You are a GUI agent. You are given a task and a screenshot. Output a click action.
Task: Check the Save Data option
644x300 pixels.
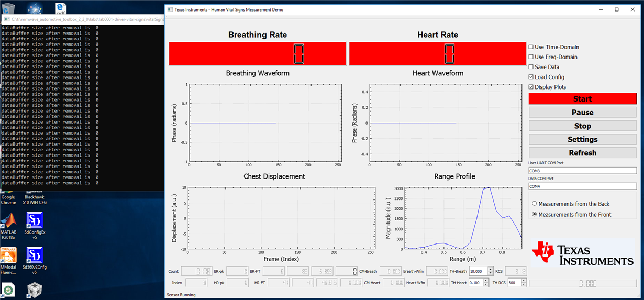[x=531, y=67]
